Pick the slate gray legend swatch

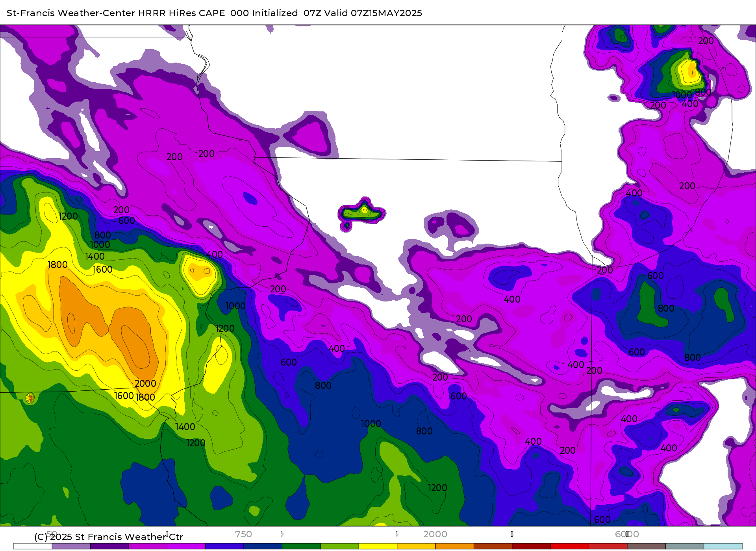pos(685,546)
